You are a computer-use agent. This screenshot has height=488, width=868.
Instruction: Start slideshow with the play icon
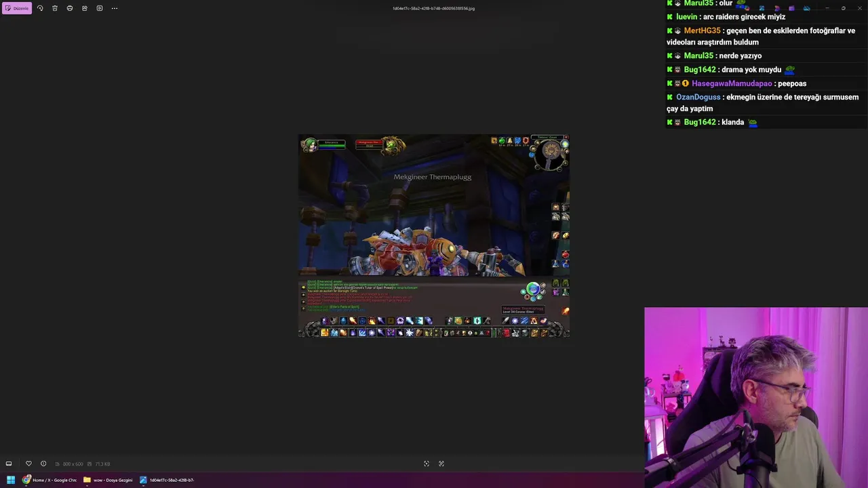(100, 8)
